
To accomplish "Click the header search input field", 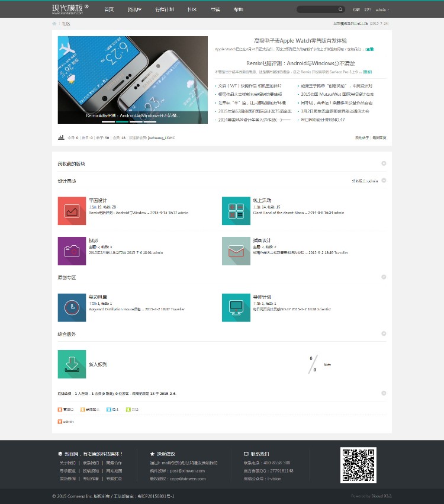I will (317, 9).
